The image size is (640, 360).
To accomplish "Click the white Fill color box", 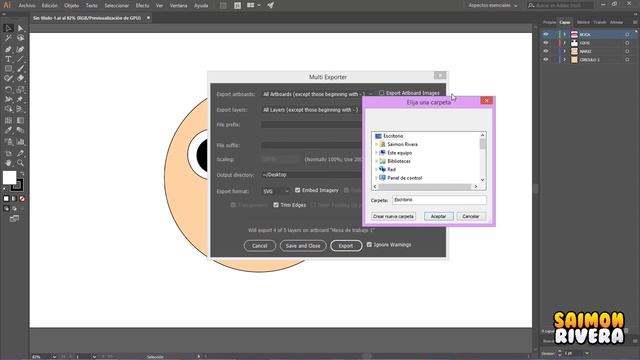I will point(9,178).
